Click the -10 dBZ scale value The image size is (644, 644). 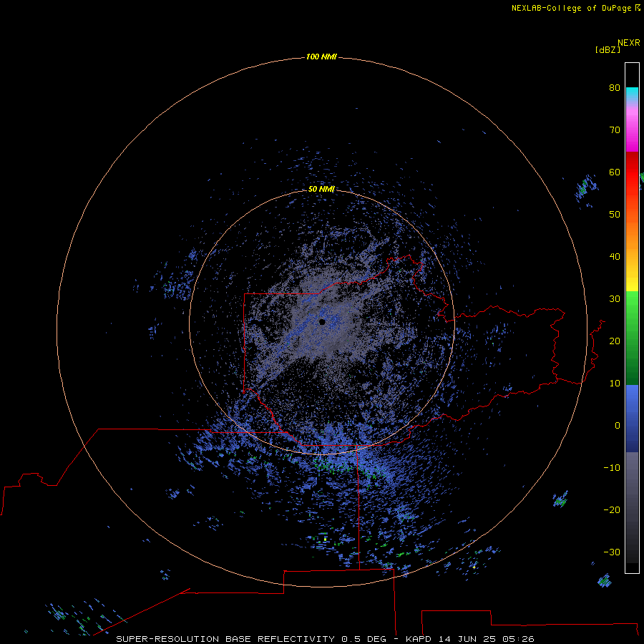612,468
